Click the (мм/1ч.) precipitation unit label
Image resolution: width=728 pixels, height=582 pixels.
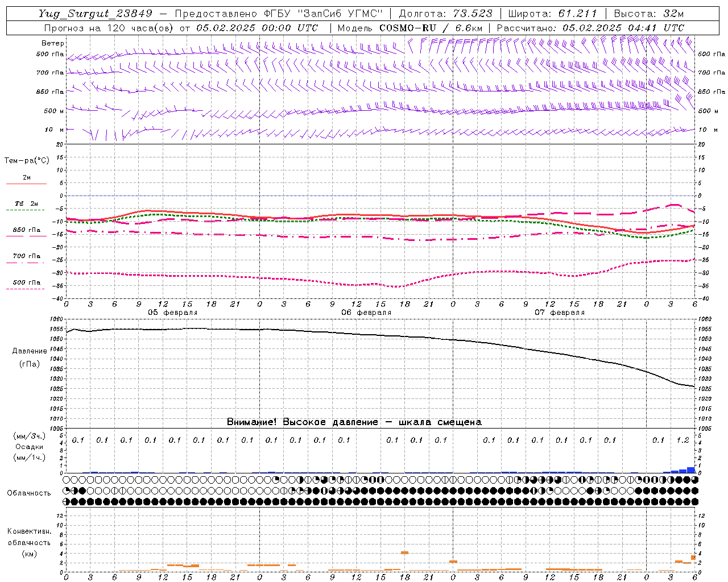pyautogui.click(x=30, y=458)
